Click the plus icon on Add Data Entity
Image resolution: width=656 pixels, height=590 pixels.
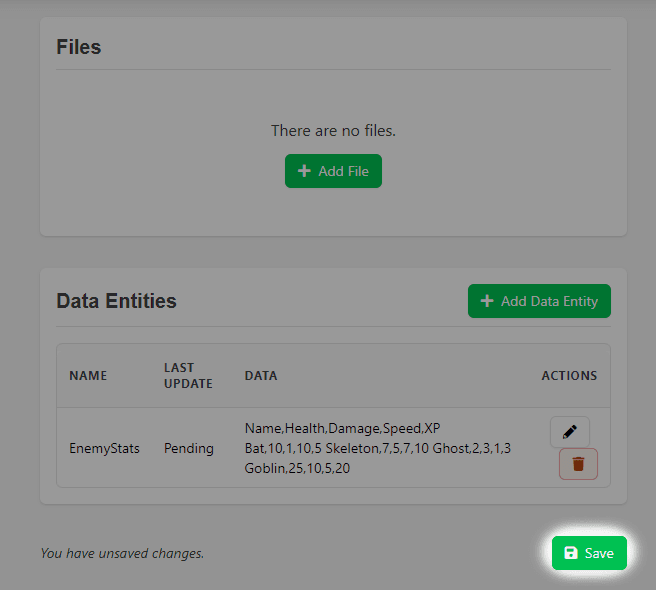tap(487, 301)
